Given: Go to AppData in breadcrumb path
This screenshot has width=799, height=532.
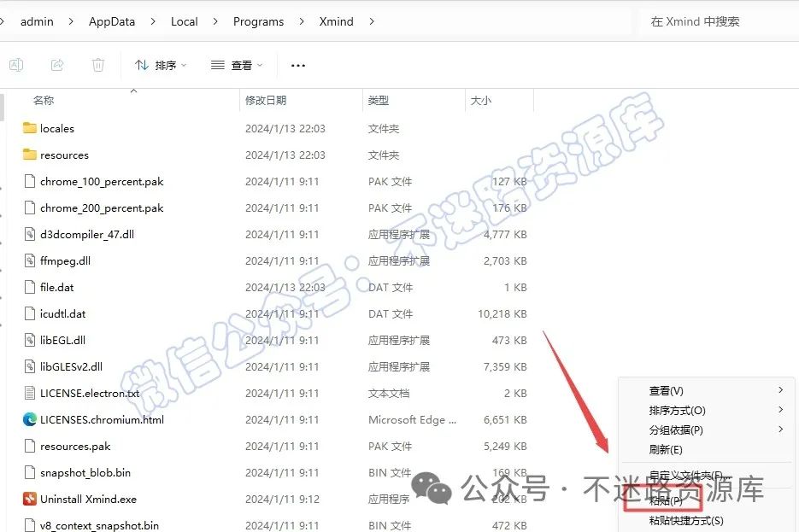Looking at the screenshot, I should (x=112, y=21).
